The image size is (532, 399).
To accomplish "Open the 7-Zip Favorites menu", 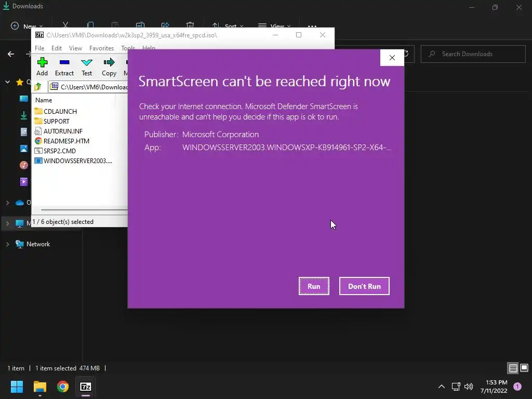I will point(101,48).
